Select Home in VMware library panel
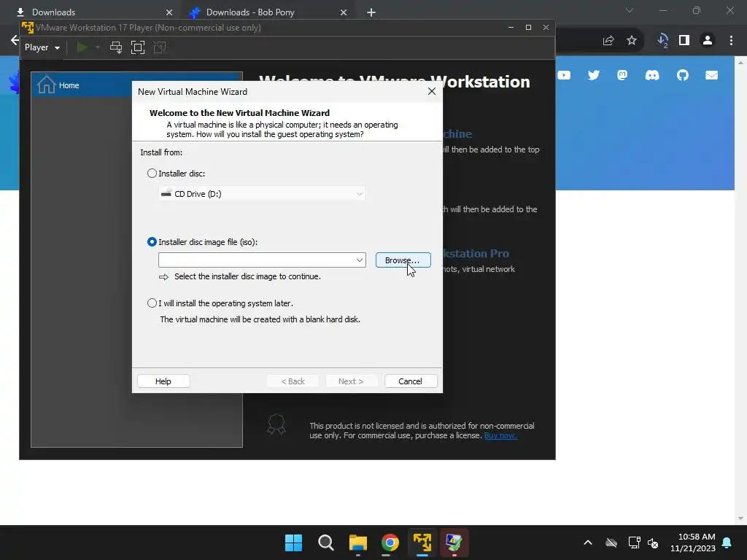 click(137, 85)
